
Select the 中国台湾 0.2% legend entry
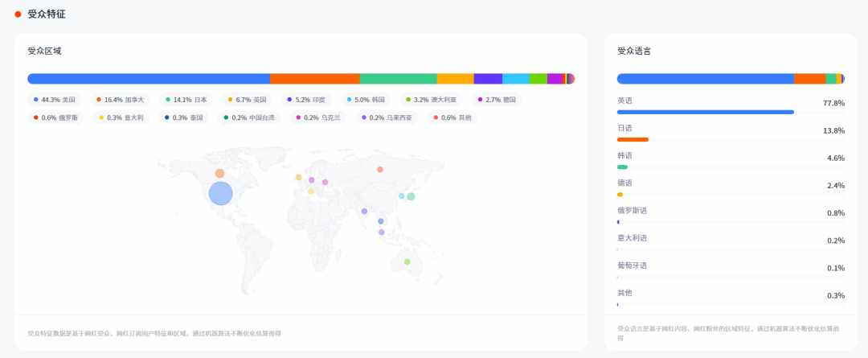(249, 117)
